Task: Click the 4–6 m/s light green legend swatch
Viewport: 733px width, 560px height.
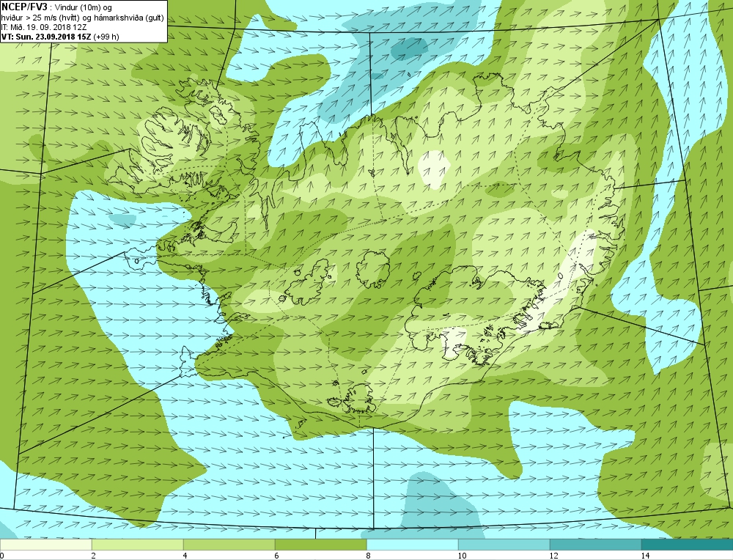Action: click(x=229, y=545)
